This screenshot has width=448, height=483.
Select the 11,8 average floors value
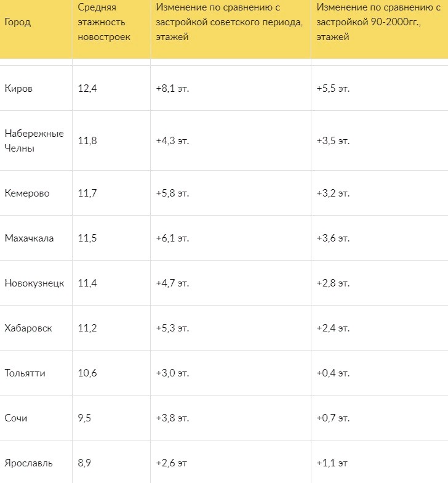point(87,140)
